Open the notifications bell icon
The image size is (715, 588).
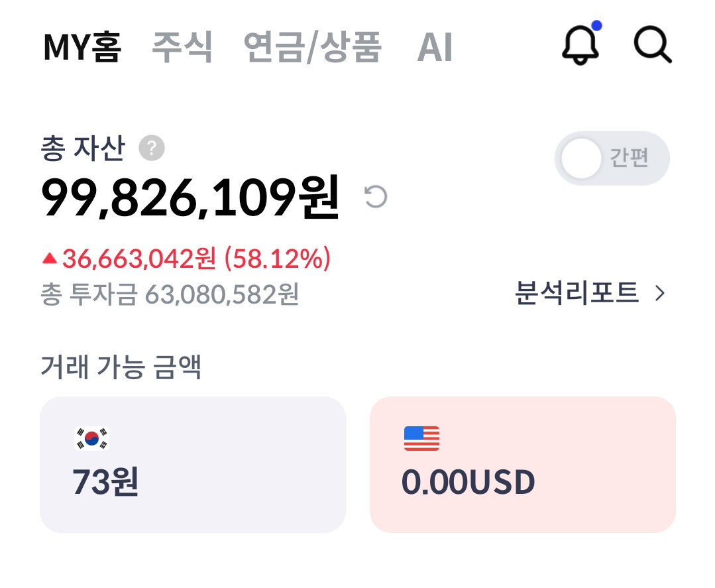[x=580, y=45]
